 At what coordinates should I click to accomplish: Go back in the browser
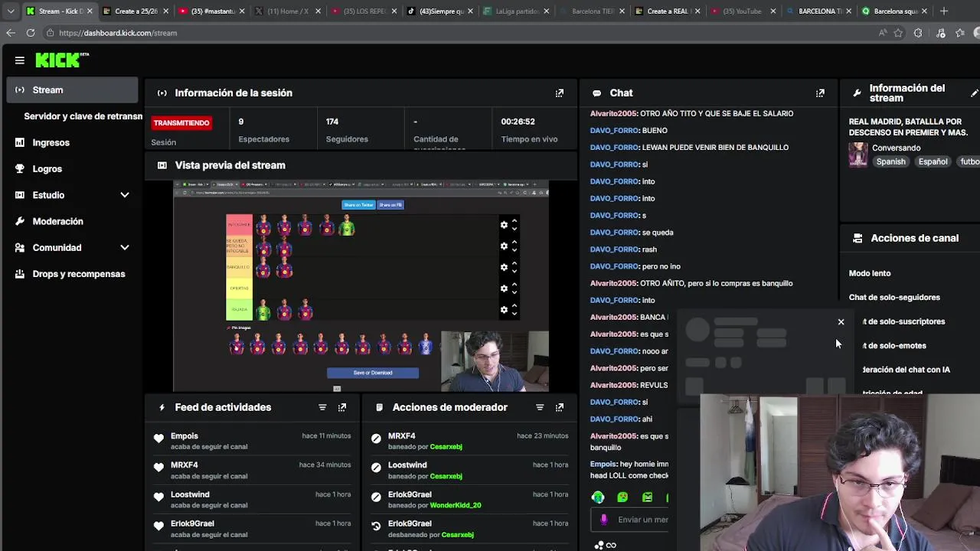tap(10, 33)
